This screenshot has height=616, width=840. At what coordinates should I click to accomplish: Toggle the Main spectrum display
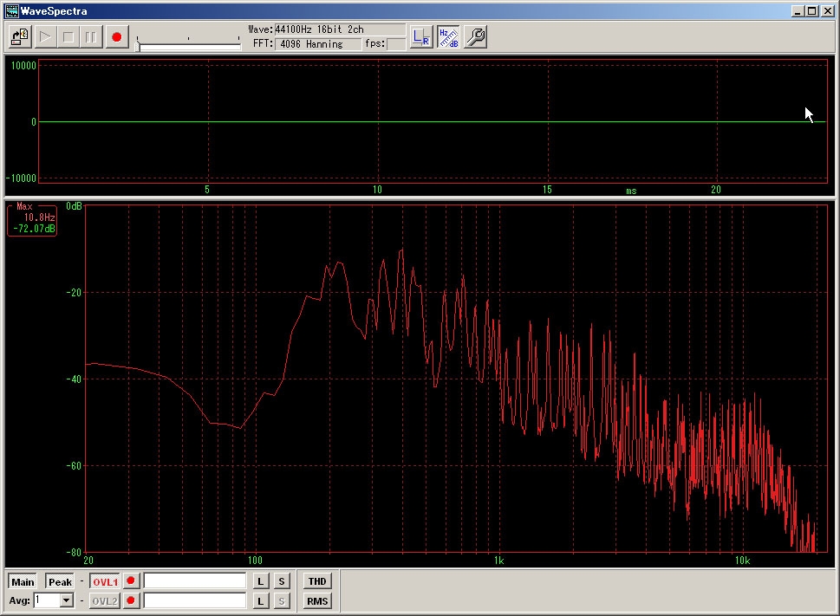pos(23,581)
